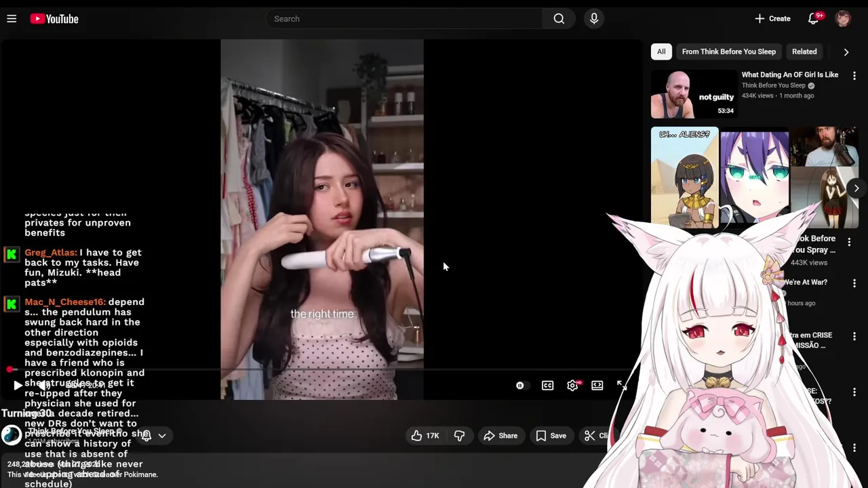
Task: Open Think Before You Sleep channel avatar
Action: coord(12,435)
